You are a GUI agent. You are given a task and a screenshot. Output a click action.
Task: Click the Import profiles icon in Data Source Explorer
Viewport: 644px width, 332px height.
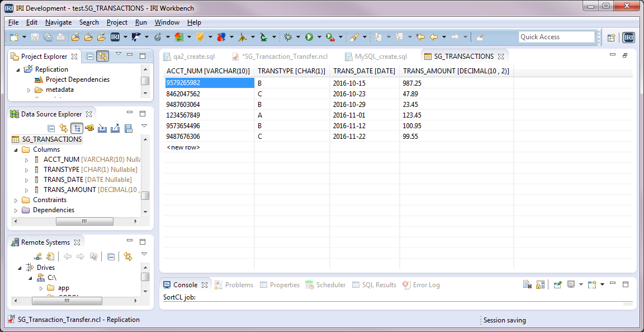[102, 128]
